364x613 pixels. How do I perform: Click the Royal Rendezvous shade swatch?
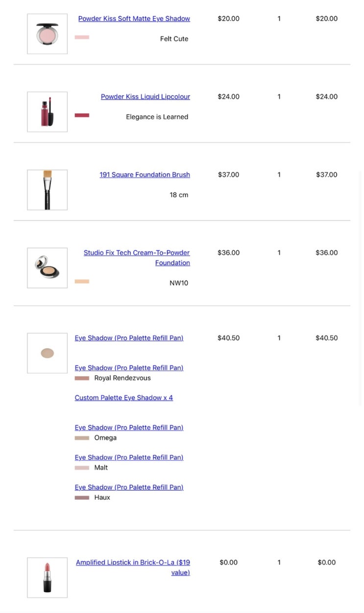82,379
